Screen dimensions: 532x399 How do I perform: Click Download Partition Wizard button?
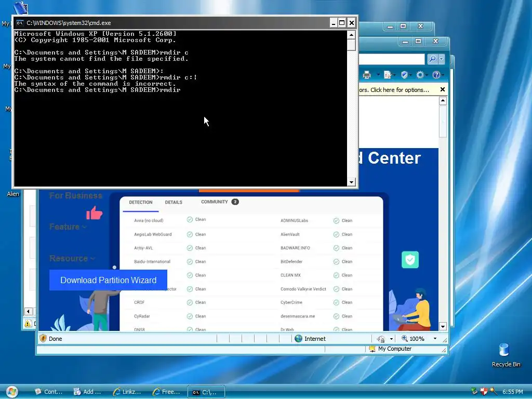[x=108, y=280]
